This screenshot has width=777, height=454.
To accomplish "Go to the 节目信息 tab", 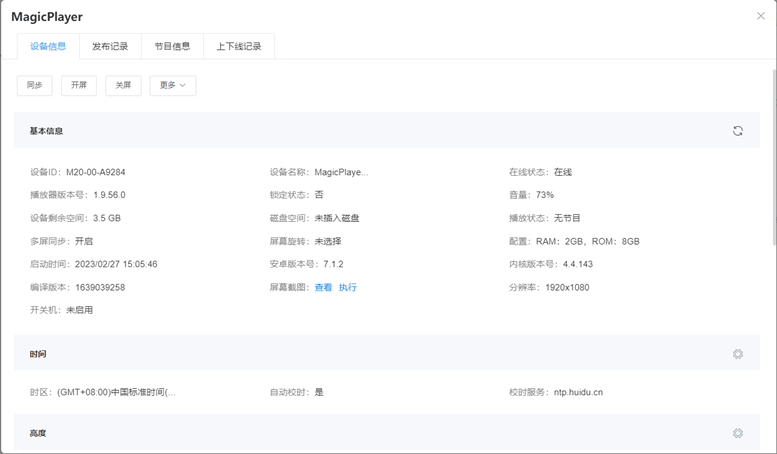I will (x=172, y=46).
